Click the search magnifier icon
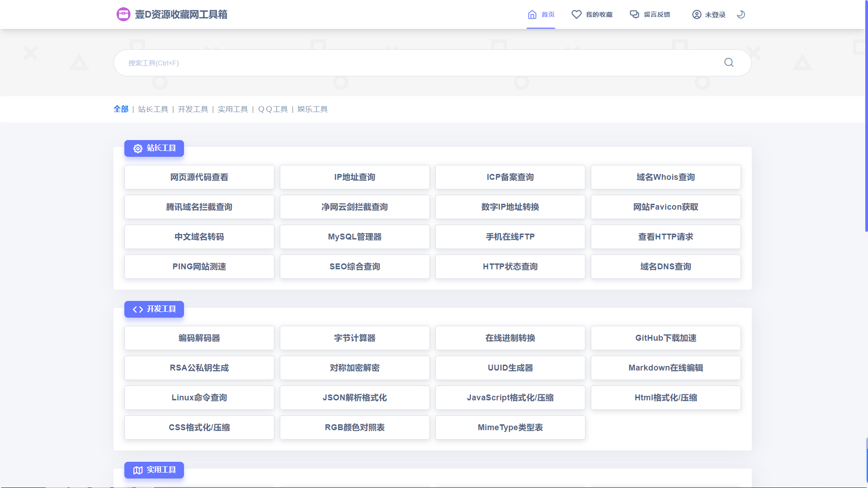This screenshot has height=488, width=868. 729,62
